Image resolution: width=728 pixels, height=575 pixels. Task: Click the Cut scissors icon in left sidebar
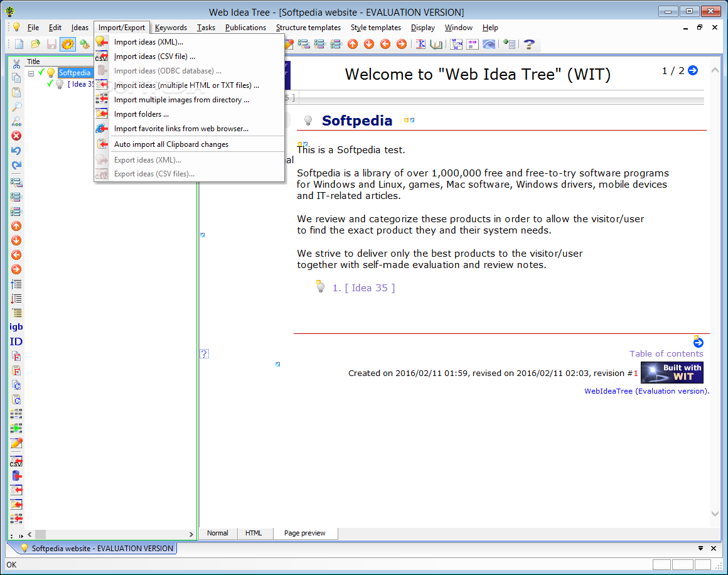16,63
